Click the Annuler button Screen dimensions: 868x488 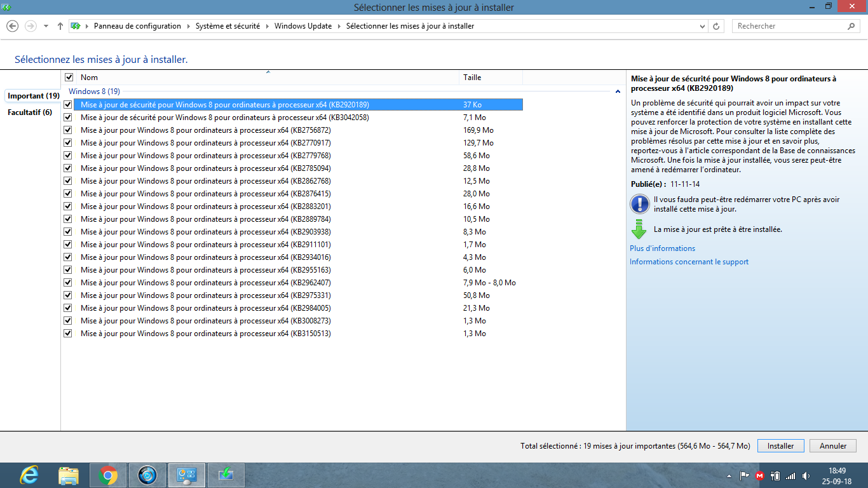coord(833,446)
